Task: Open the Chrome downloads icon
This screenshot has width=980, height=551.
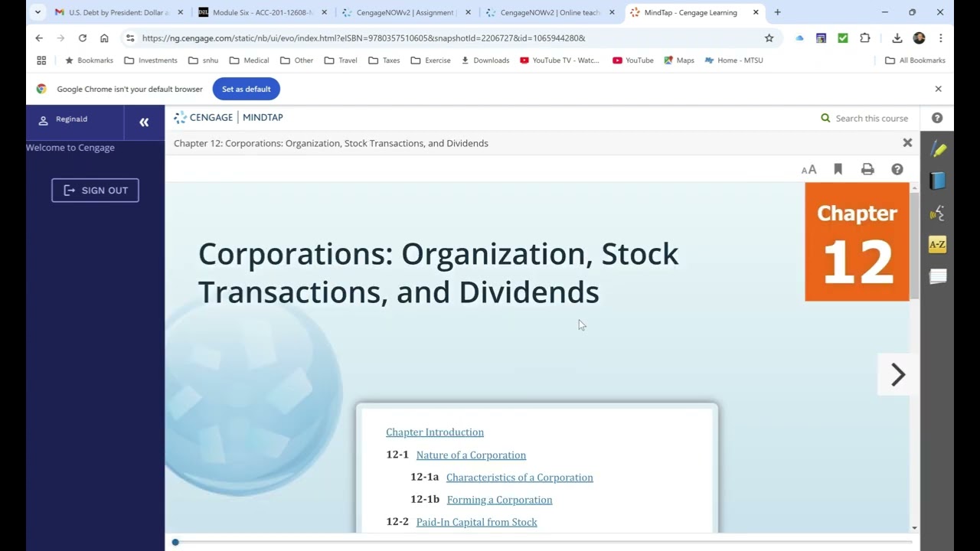Action: [897, 37]
